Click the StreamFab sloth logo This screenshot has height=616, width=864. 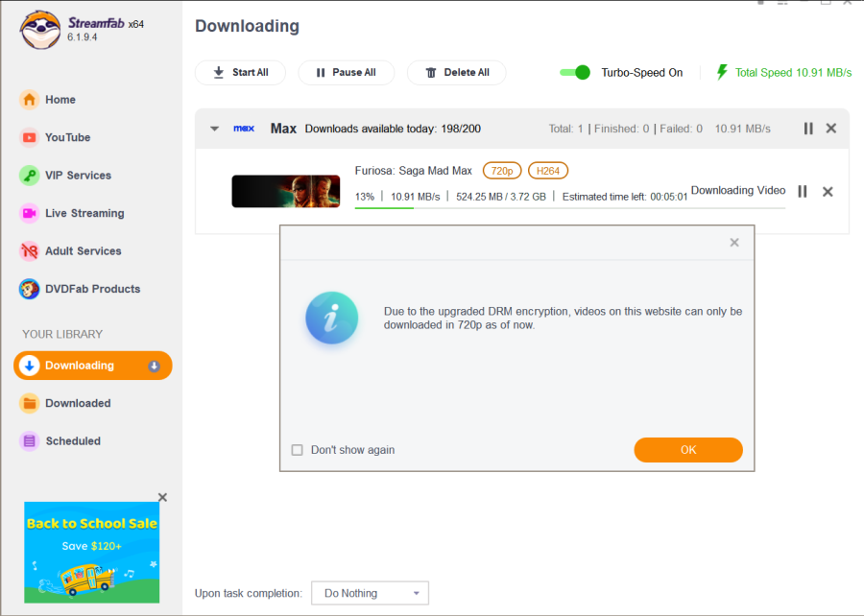click(40, 30)
